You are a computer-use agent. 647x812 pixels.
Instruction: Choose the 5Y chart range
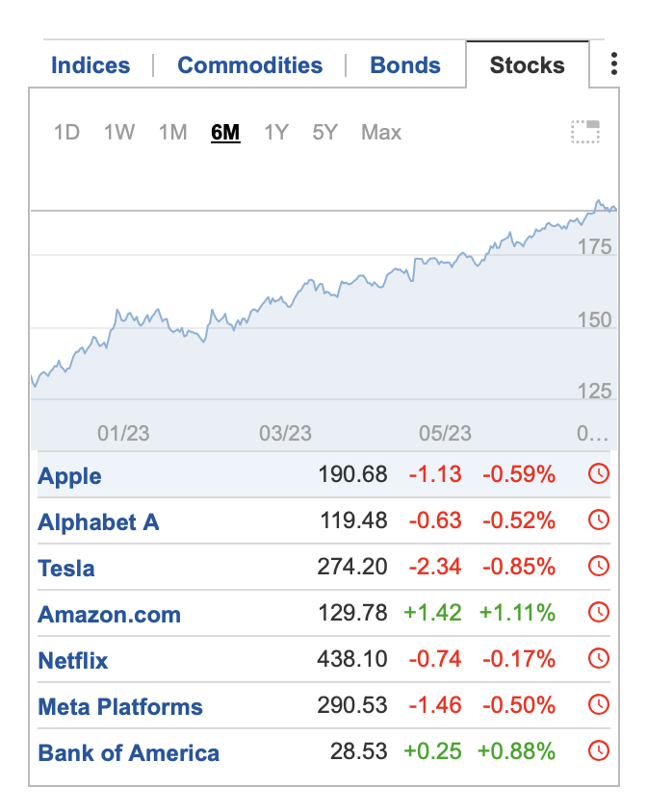[x=325, y=132]
